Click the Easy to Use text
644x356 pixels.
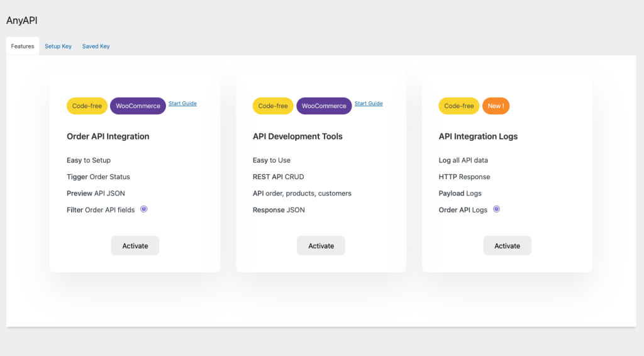pyautogui.click(x=272, y=160)
